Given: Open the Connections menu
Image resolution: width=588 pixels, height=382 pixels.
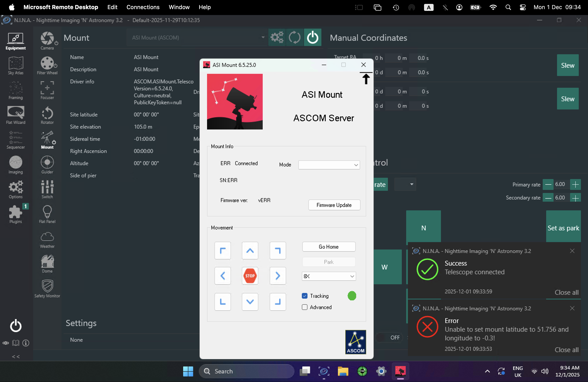Looking at the screenshot, I should [143, 7].
